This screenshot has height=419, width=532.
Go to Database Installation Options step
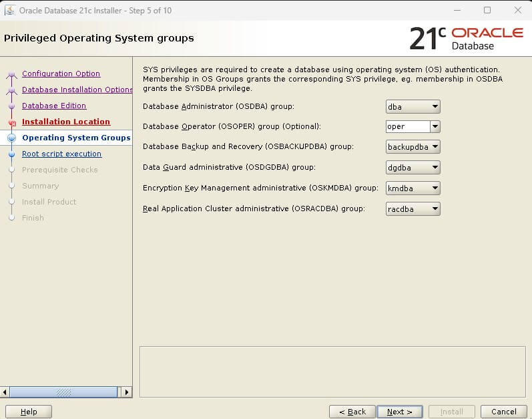[77, 90]
